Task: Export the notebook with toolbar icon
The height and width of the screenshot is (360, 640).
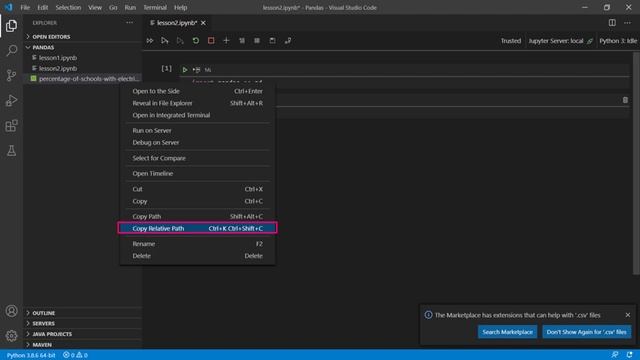Action: click(288, 40)
